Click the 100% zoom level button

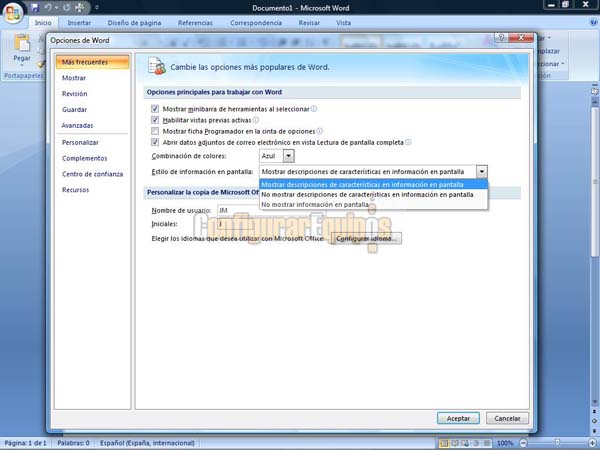[x=505, y=443]
